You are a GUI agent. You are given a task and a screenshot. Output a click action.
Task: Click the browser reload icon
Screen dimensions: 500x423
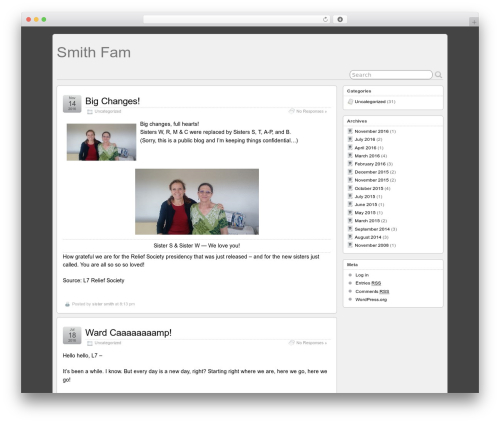click(x=325, y=19)
